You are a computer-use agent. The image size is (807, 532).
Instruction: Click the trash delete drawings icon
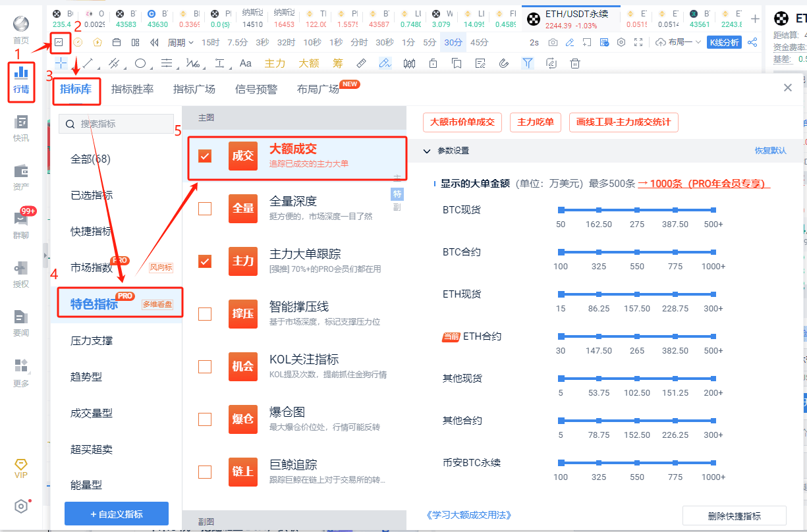pos(575,63)
